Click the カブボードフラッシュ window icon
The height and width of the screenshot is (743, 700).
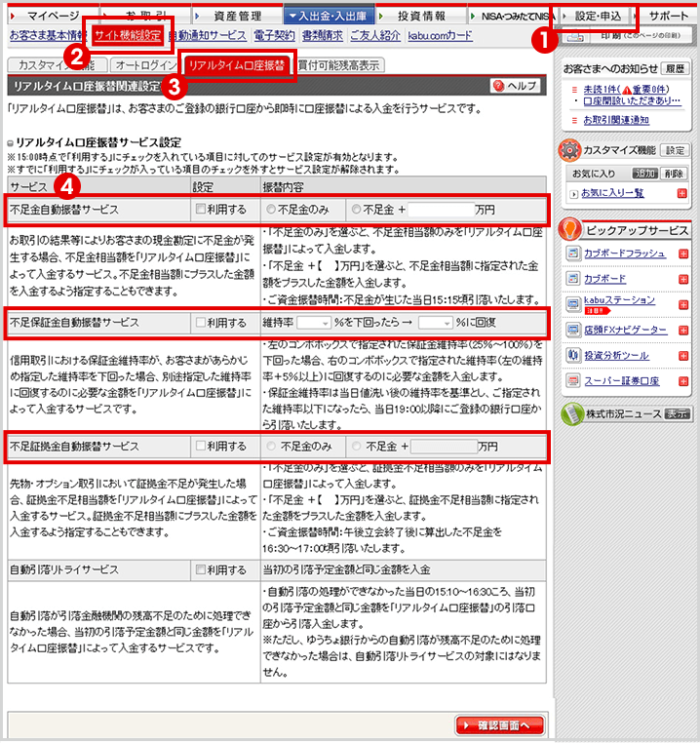point(573,254)
